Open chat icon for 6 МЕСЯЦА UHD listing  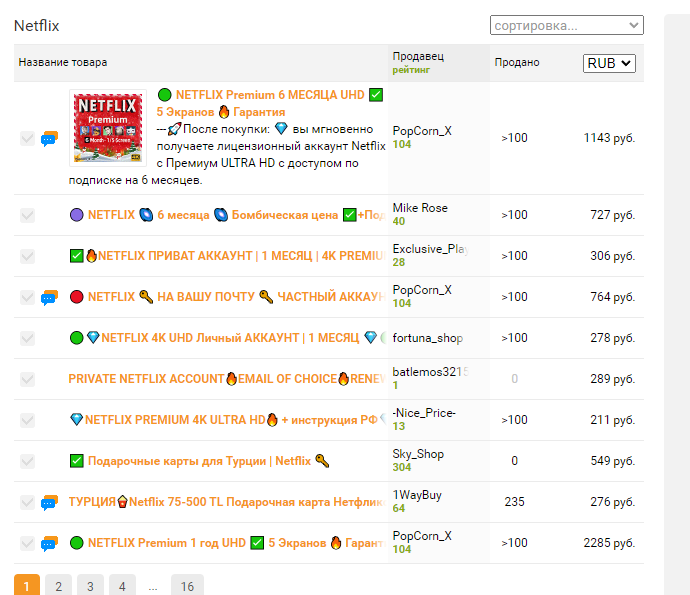point(49,139)
